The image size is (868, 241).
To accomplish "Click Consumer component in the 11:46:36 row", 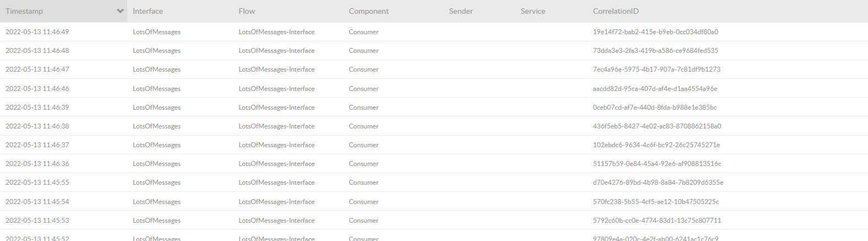I will [x=364, y=164].
